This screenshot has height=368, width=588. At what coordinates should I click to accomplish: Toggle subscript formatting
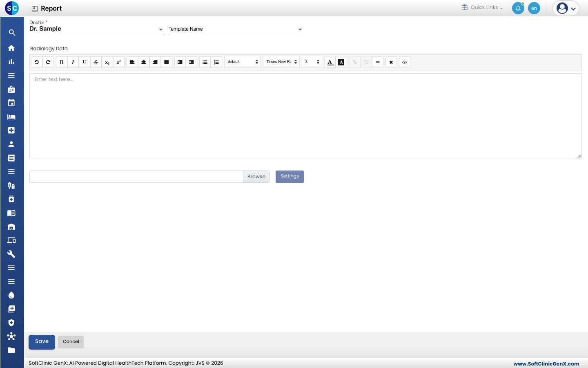tap(107, 62)
